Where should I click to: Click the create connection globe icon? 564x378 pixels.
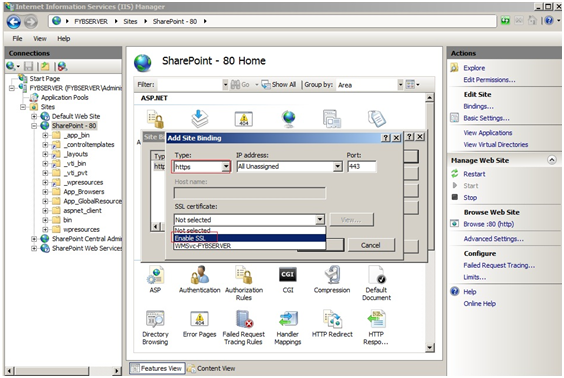(10, 66)
